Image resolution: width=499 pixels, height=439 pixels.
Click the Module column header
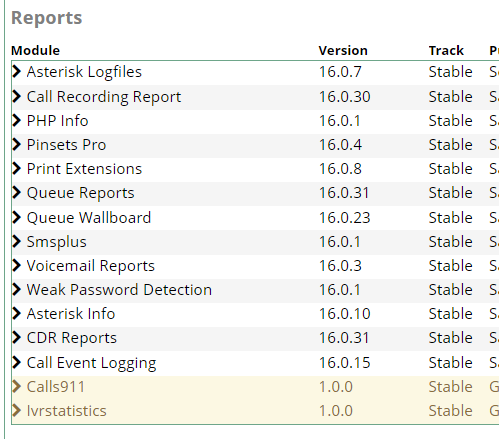pos(35,51)
